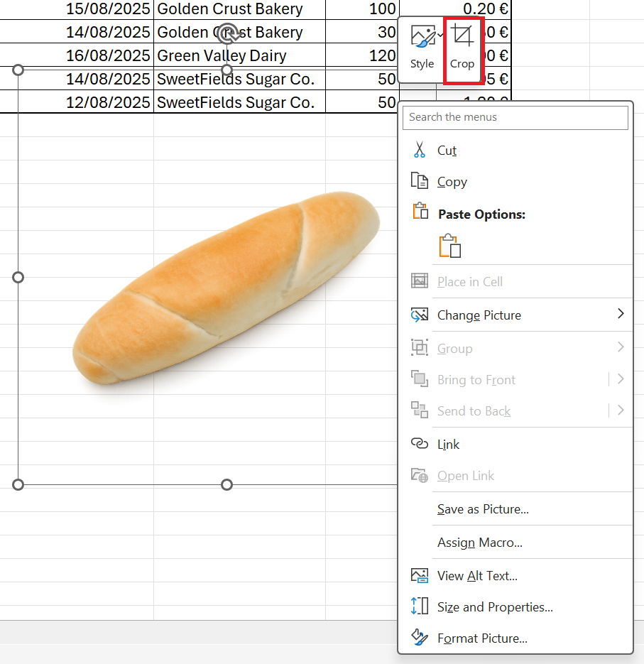Viewport: 644px width, 664px height.
Task: Open the Style dropdown chevron
Action: tap(440, 35)
